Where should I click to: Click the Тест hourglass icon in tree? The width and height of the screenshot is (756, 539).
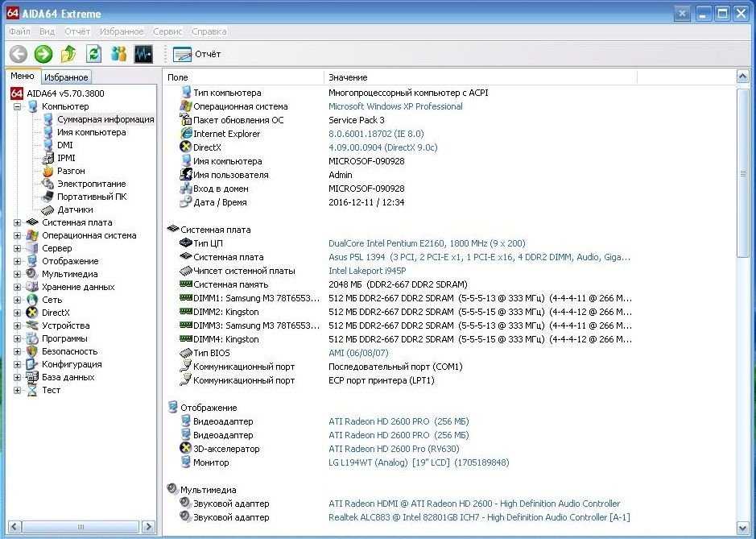tap(32, 390)
